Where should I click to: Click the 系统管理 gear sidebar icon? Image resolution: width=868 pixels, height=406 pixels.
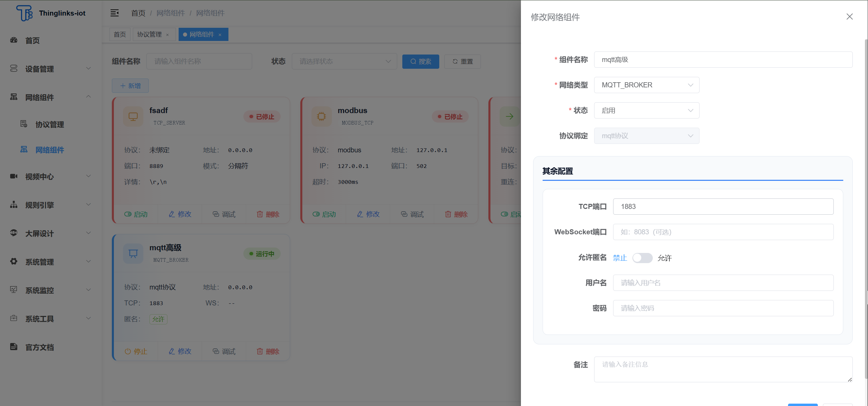[14, 261]
